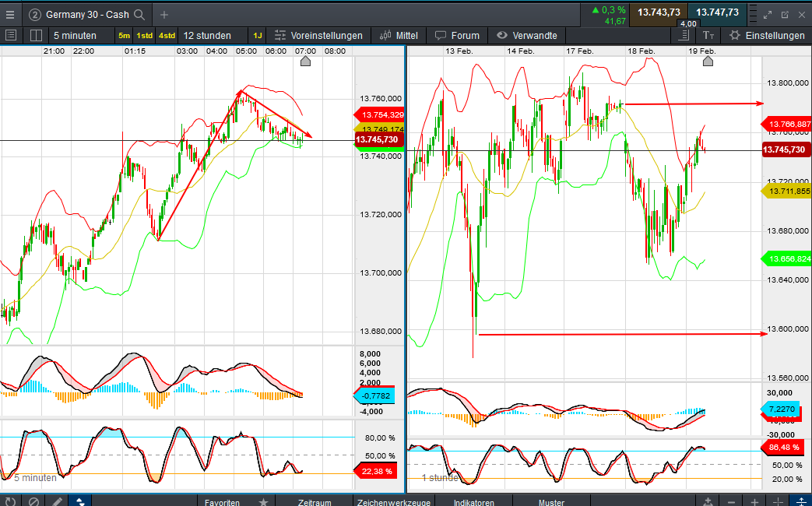The image size is (812, 506).
Task: Click the time marker on the 5 minuten chart
Action: (x=305, y=61)
